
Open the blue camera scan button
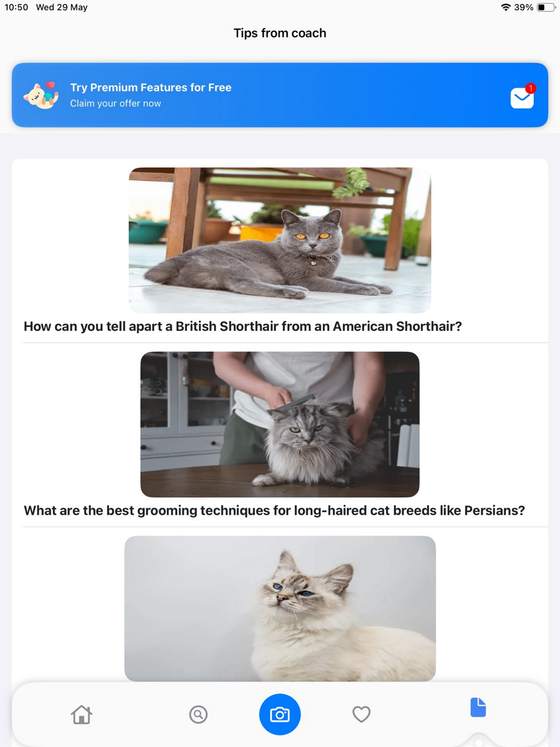tap(280, 714)
